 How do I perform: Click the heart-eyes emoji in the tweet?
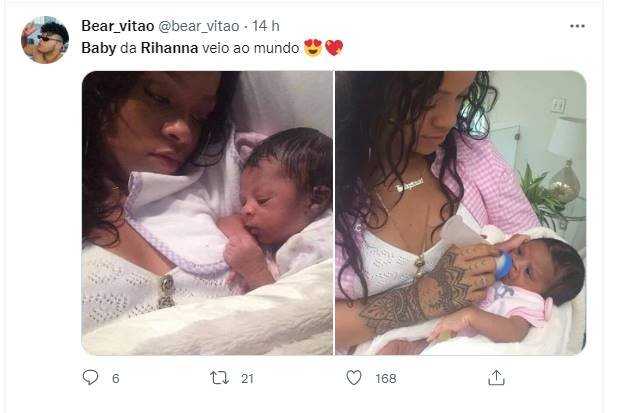click(x=313, y=48)
